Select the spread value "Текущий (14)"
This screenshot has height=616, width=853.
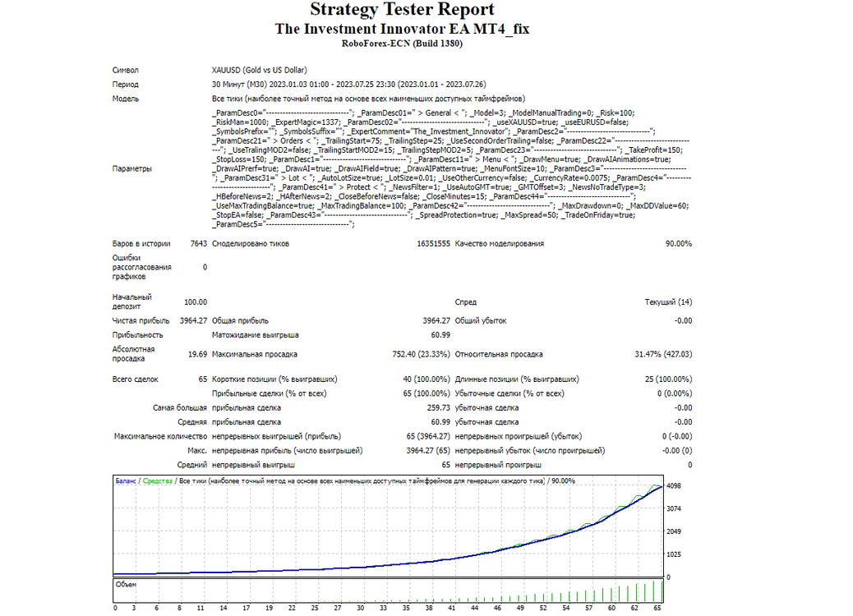tap(669, 301)
